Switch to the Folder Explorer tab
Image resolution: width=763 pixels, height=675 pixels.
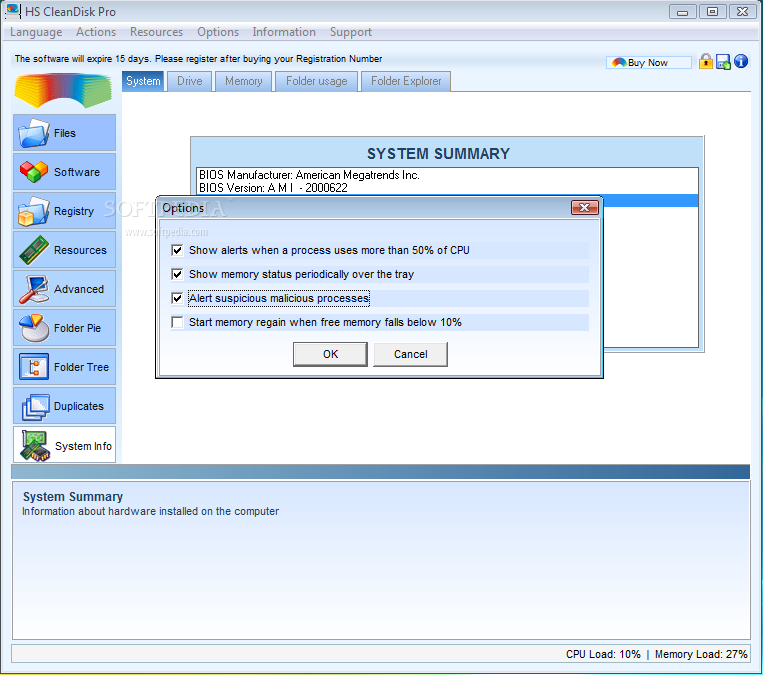tap(406, 81)
